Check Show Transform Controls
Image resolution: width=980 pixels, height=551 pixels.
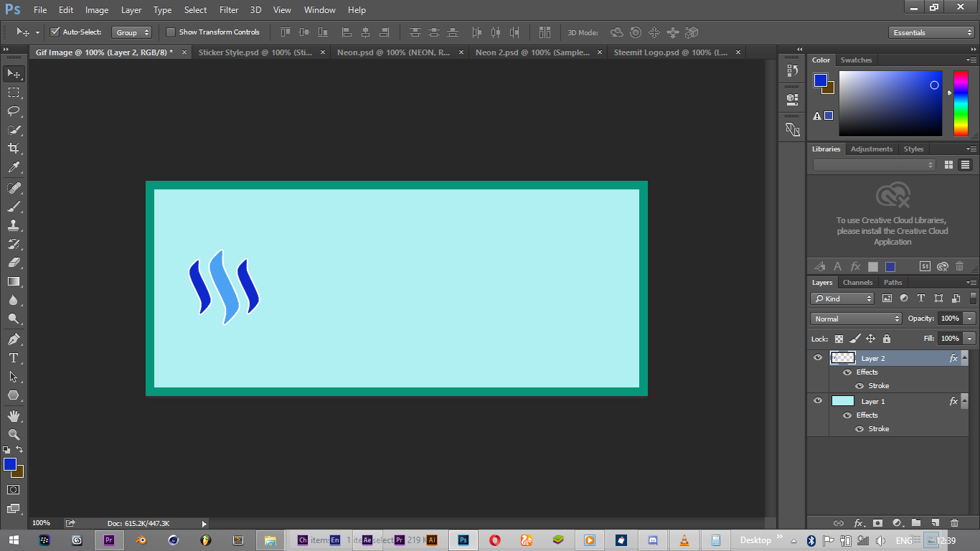[171, 32]
